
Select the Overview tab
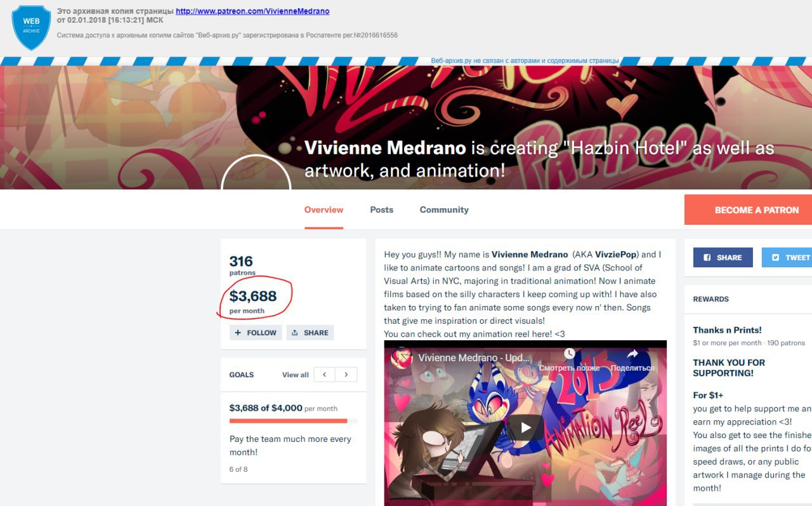tap(324, 210)
